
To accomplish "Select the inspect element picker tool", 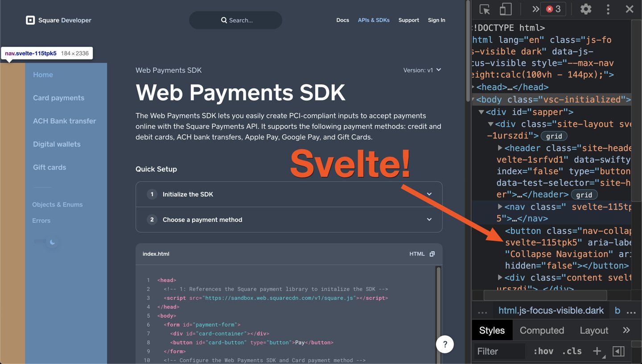I will tap(484, 9).
